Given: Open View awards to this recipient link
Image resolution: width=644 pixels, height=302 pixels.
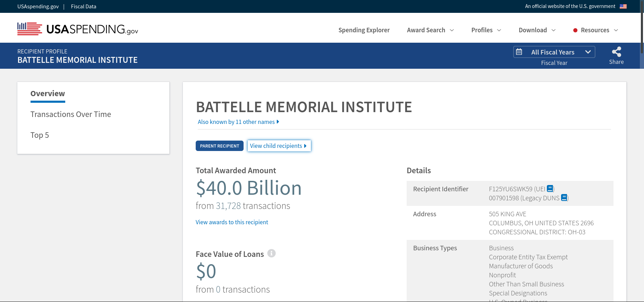Looking at the screenshot, I should [232, 222].
